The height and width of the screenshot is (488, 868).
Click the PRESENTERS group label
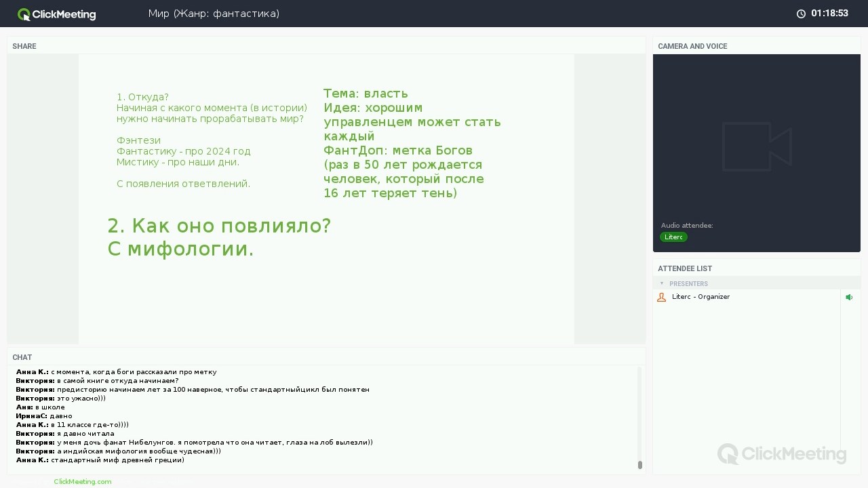(x=688, y=284)
